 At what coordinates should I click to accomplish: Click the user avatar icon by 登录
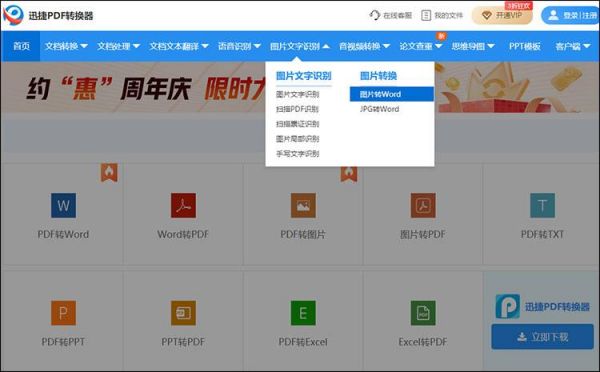click(553, 15)
